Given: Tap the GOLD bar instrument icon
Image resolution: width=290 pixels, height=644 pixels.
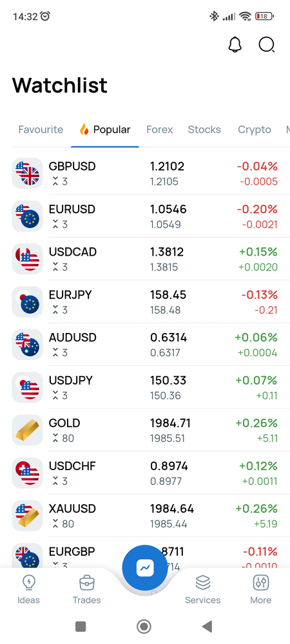Looking at the screenshot, I should pyautogui.click(x=27, y=430).
